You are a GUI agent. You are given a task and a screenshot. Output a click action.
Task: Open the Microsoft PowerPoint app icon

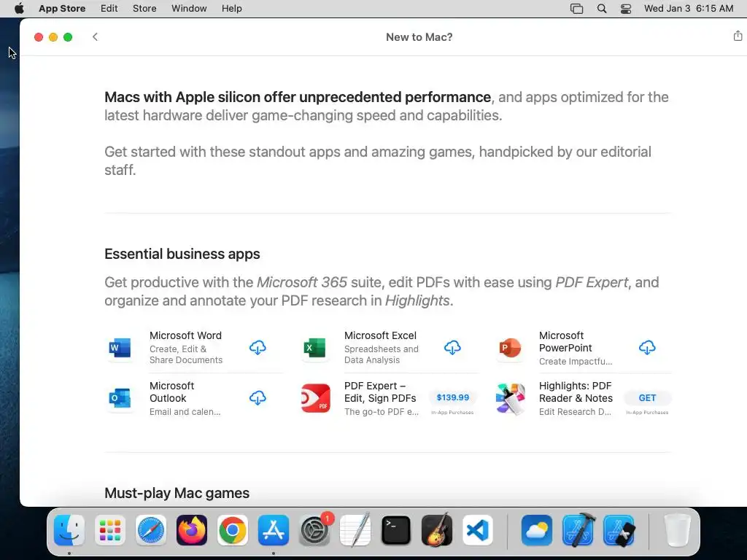click(x=510, y=348)
